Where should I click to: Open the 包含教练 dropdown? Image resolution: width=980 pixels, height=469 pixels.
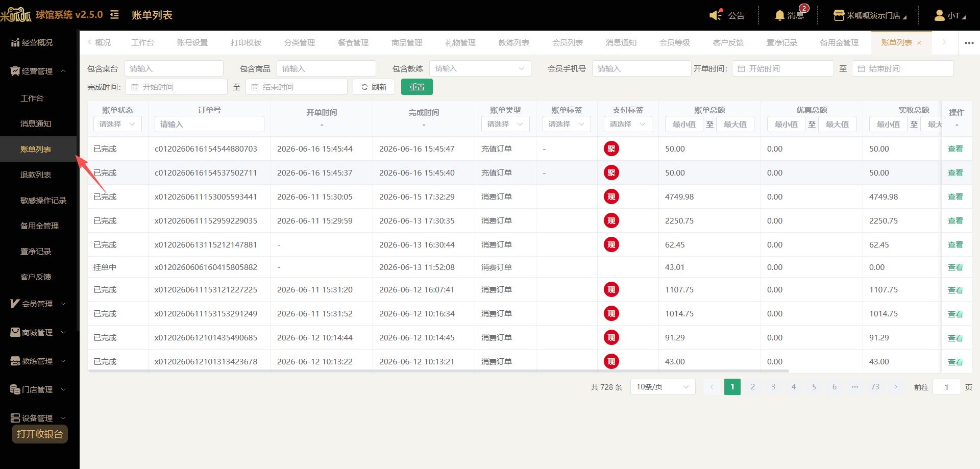point(480,68)
